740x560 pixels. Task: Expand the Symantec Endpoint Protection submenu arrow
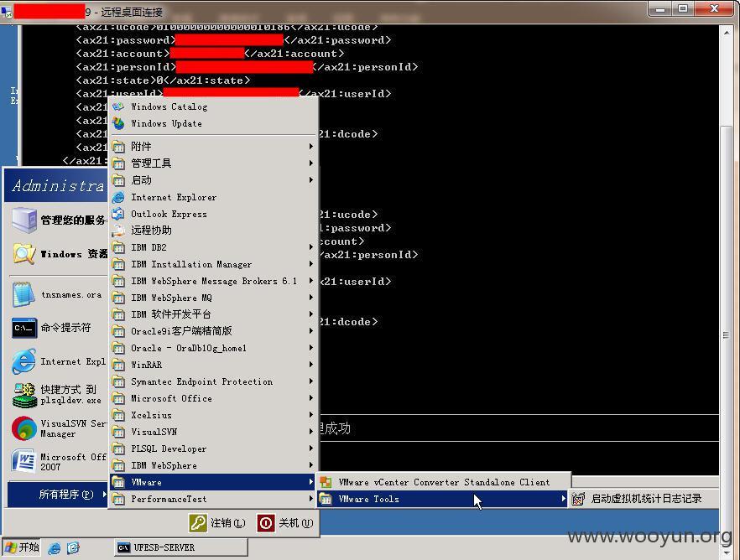311,381
